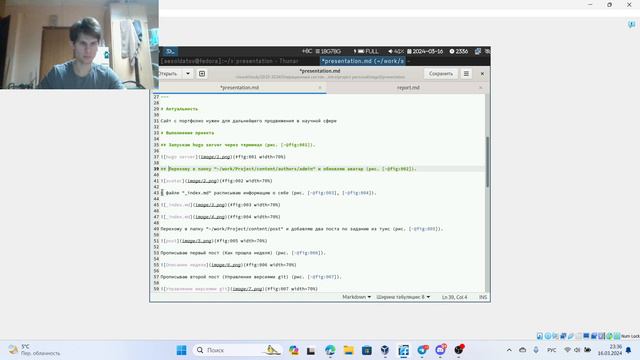Viewport: 640px width, 360px height.
Task: Click the disk usage indicator
Action: pyautogui.click(x=328, y=51)
